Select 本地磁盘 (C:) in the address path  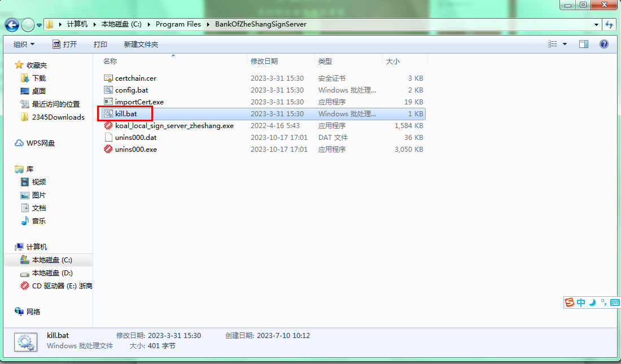pos(121,24)
